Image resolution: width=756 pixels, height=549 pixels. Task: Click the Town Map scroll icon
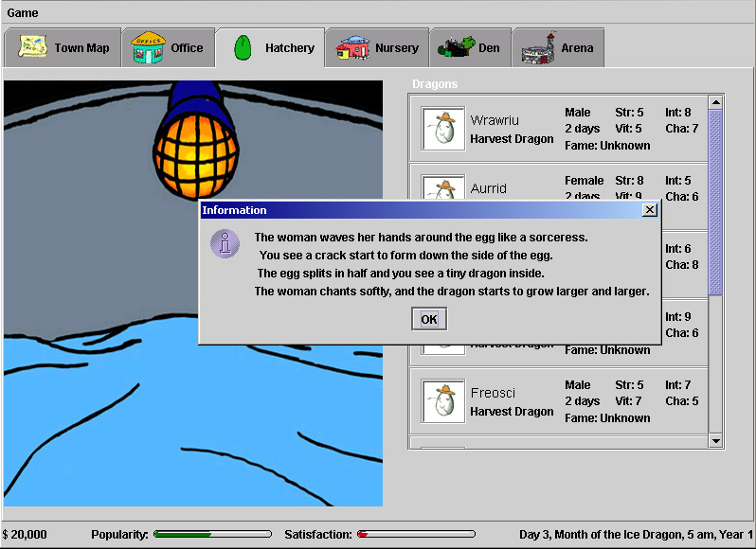pyautogui.click(x=34, y=47)
